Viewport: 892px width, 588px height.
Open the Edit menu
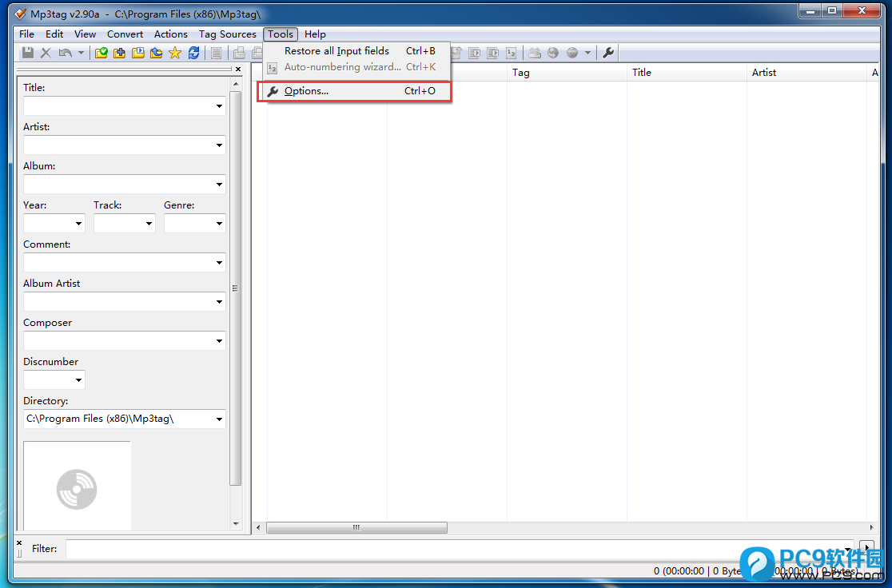click(54, 34)
